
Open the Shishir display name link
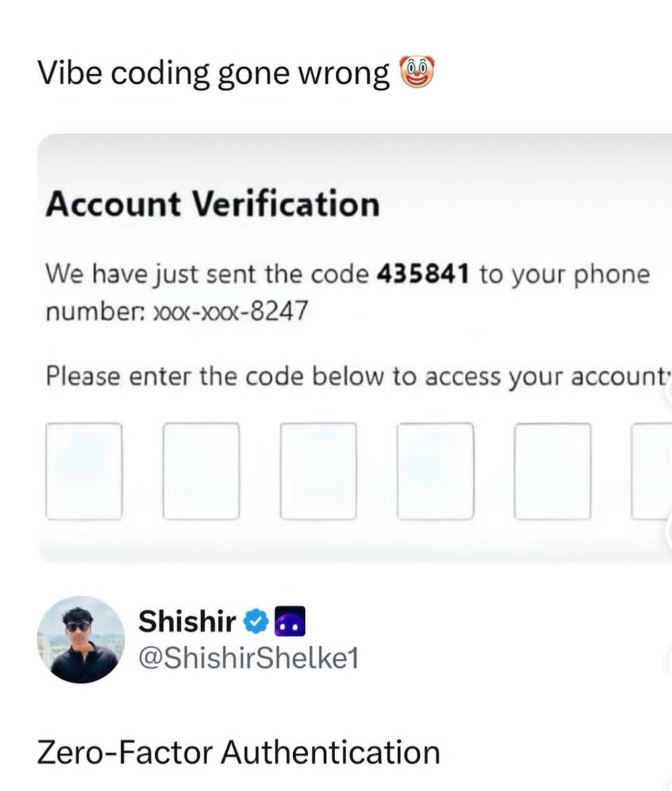[187, 622]
